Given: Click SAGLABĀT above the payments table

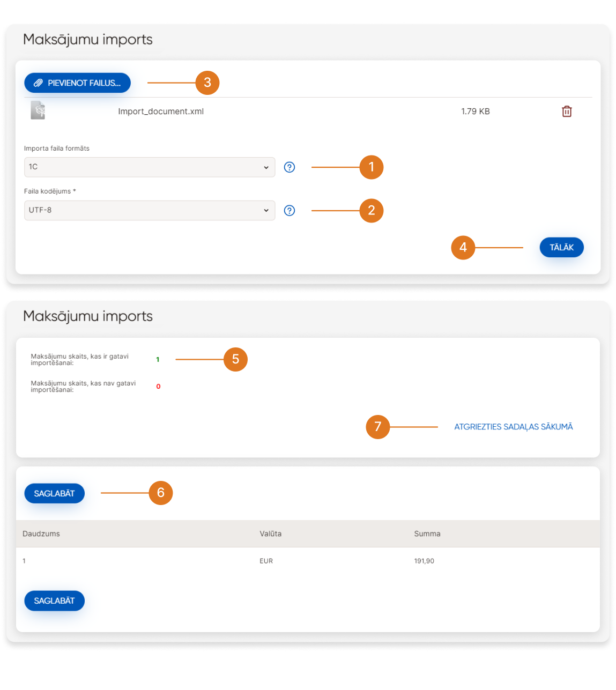Looking at the screenshot, I should click(x=54, y=493).
